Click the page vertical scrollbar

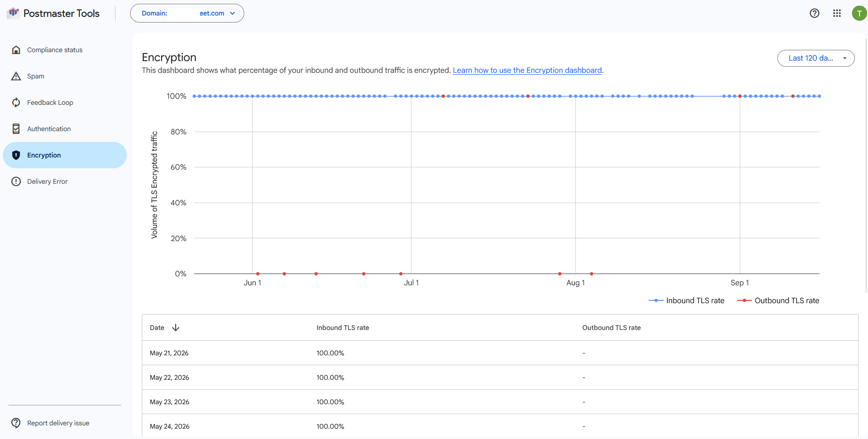[x=866, y=165]
